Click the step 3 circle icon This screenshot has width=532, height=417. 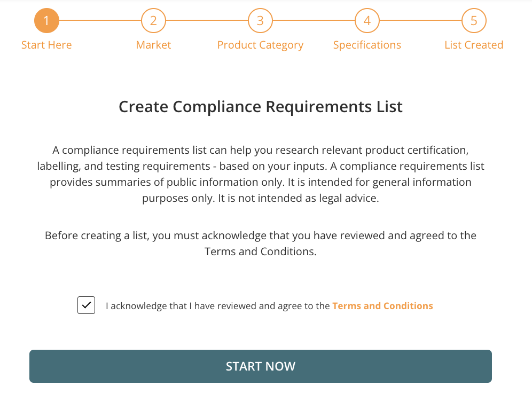coord(260,20)
